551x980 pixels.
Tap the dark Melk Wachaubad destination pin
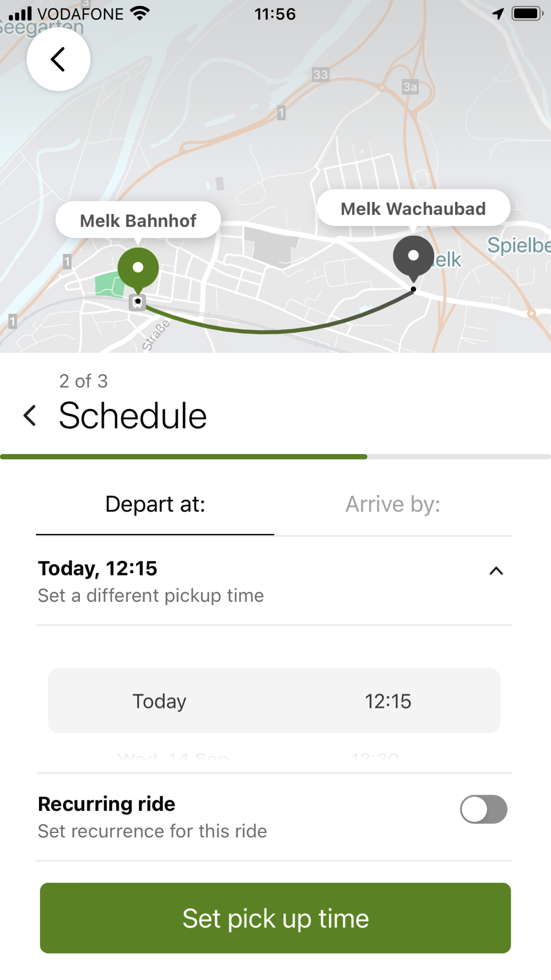413,256
